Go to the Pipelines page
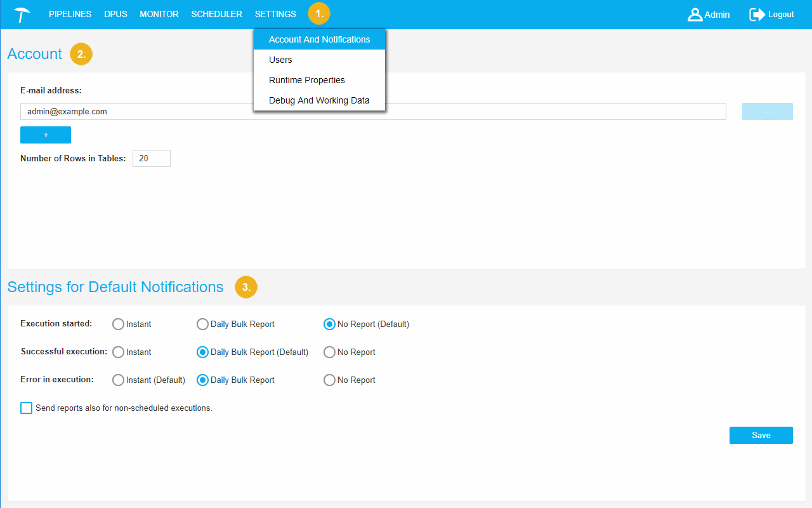Viewport: 812px width, 508px height. (70, 14)
